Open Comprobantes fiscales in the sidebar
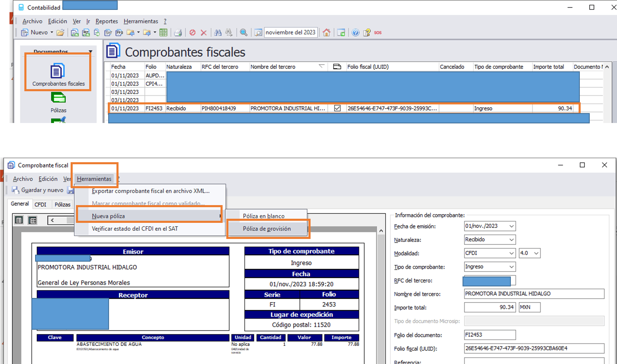The height and width of the screenshot is (364, 617). [x=58, y=74]
